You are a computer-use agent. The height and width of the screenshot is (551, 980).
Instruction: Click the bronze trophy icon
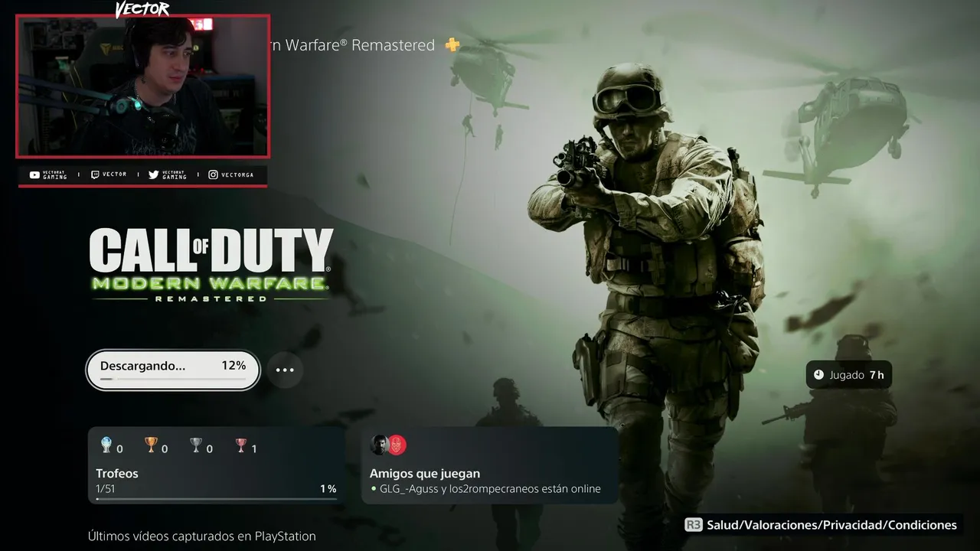tap(241, 445)
